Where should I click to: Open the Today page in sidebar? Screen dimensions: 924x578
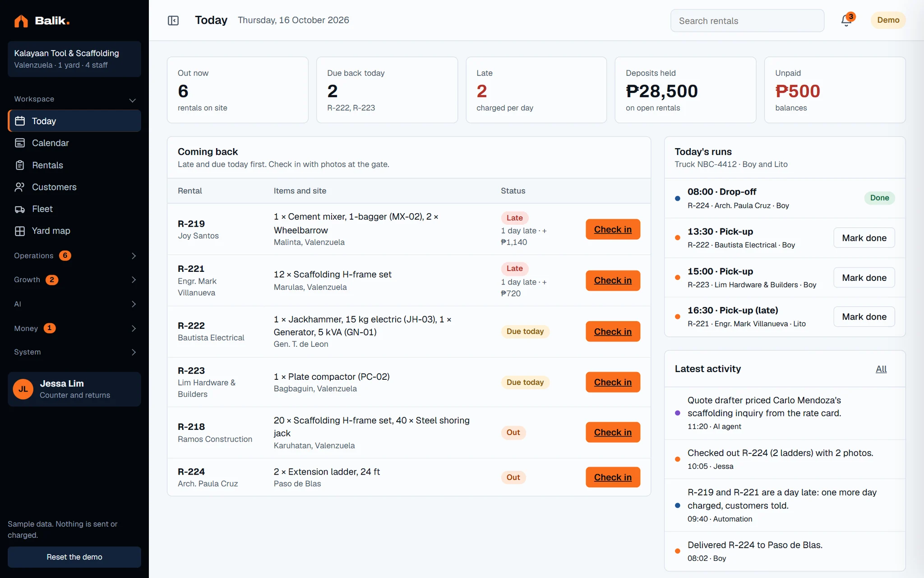pyautogui.click(x=74, y=121)
